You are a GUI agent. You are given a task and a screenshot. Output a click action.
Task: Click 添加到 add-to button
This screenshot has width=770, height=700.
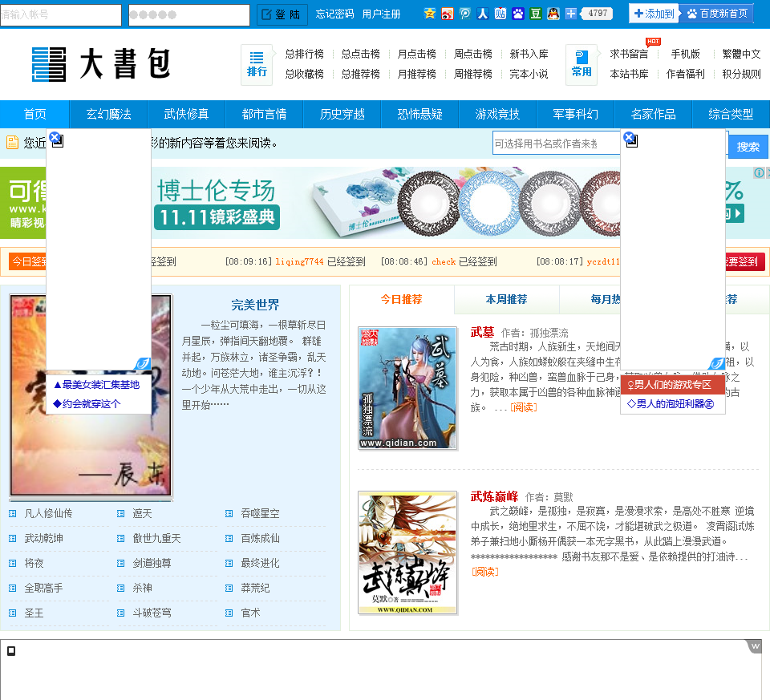(654, 14)
